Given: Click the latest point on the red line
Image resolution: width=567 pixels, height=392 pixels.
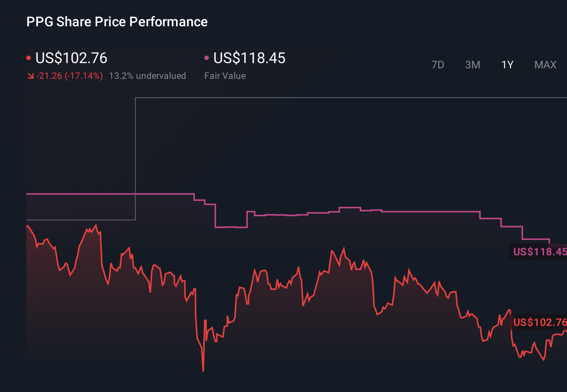Looking at the screenshot, I should click(x=565, y=330).
